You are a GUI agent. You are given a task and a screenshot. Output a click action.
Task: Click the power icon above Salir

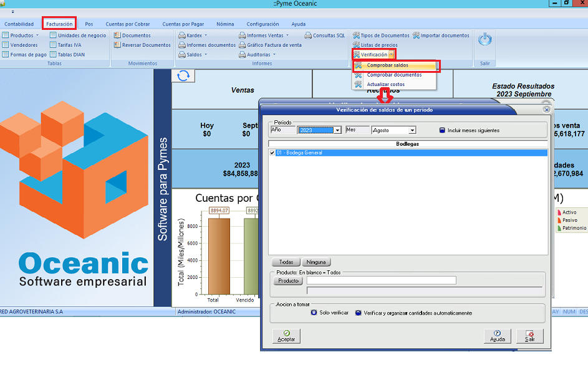pos(484,40)
